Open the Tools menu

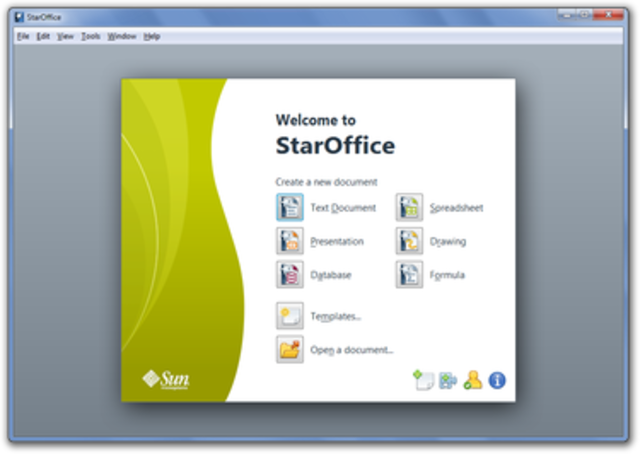click(91, 36)
